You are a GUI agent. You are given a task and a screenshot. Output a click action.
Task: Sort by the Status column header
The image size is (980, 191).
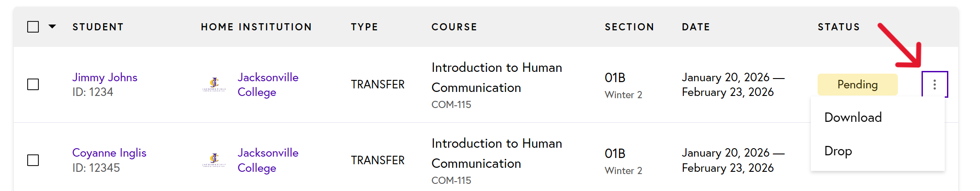(839, 27)
